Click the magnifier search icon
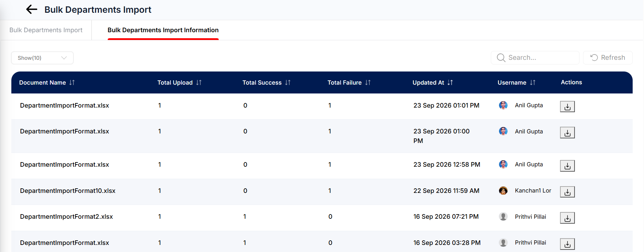Image resolution: width=644 pixels, height=252 pixels. pos(501,58)
